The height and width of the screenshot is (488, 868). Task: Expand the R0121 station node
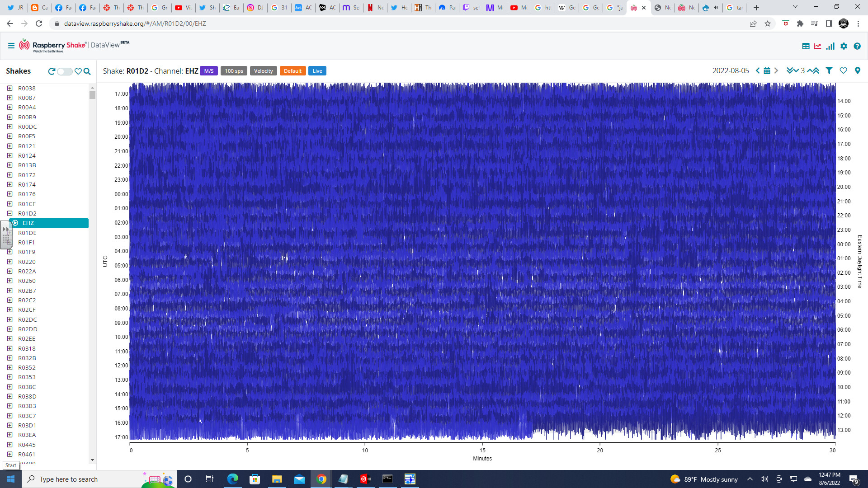pos(10,146)
